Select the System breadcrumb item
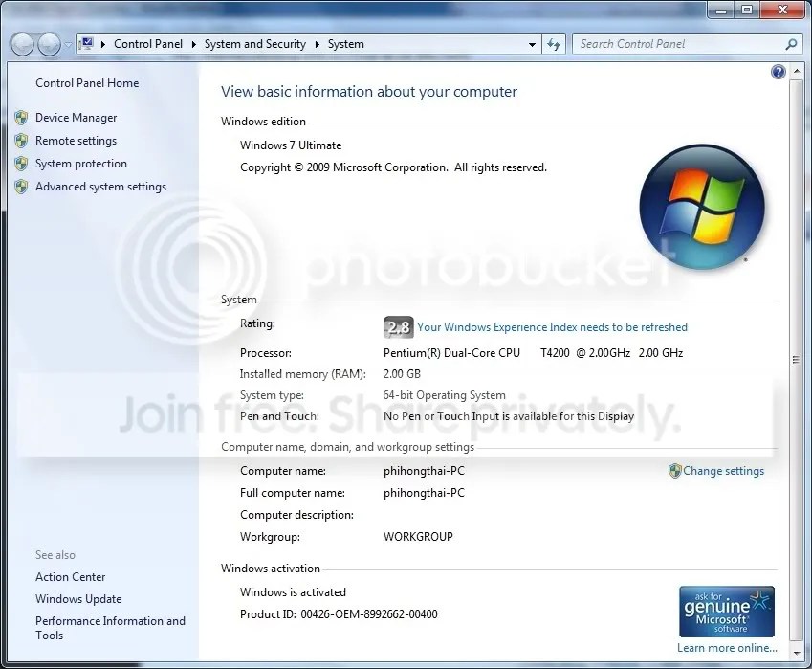 (346, 44)
